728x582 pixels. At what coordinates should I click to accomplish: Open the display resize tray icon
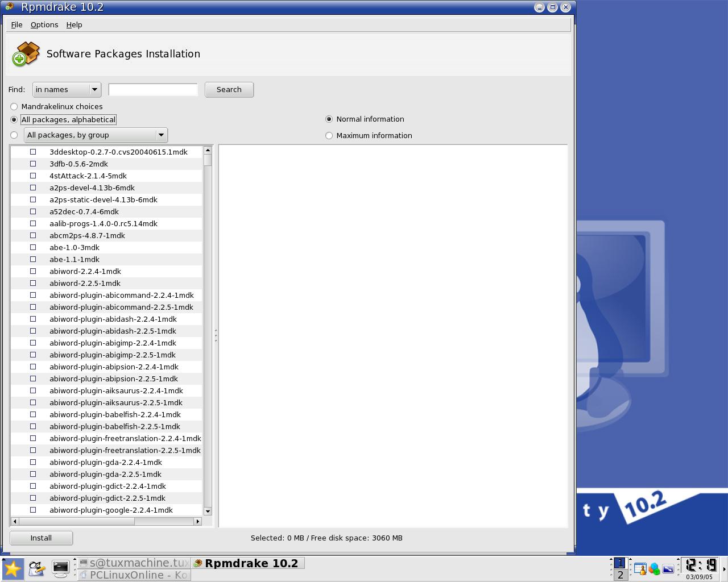[x=668, y=568]
